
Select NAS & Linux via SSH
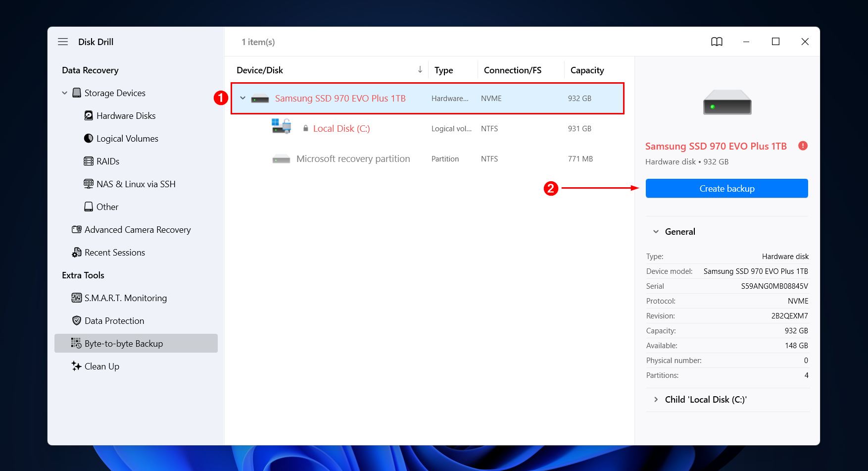tap(136, 184)
